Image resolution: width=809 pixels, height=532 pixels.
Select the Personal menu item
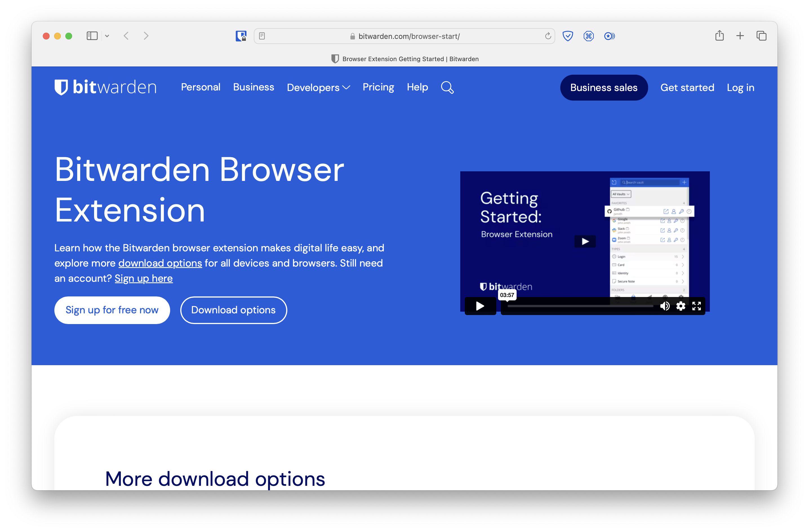click(201, 87)
